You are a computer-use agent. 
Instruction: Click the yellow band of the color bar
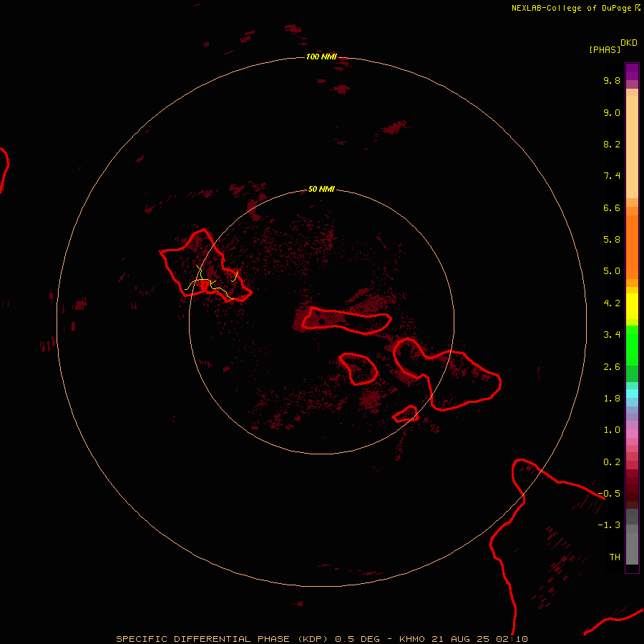[x=632, y=306]
